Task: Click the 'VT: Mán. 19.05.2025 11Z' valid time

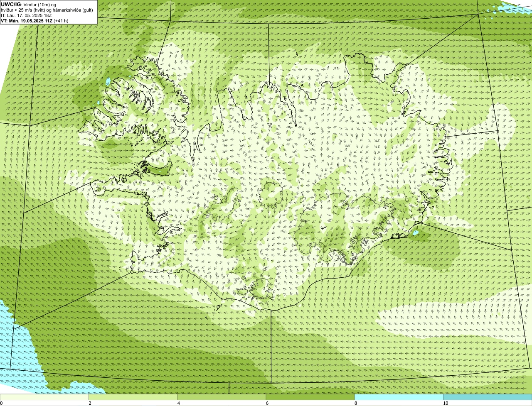Action: [27, 21]
